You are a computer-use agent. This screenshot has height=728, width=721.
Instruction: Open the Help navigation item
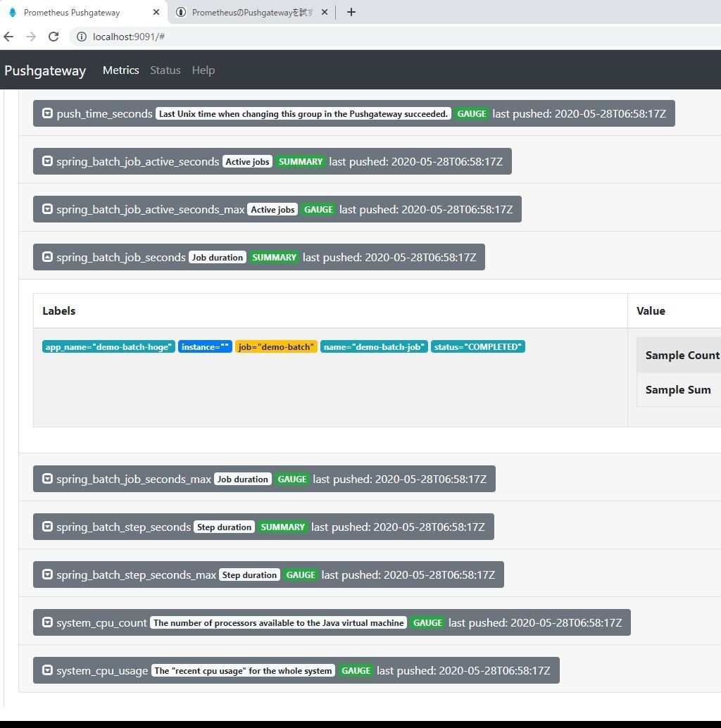(203, 70)
